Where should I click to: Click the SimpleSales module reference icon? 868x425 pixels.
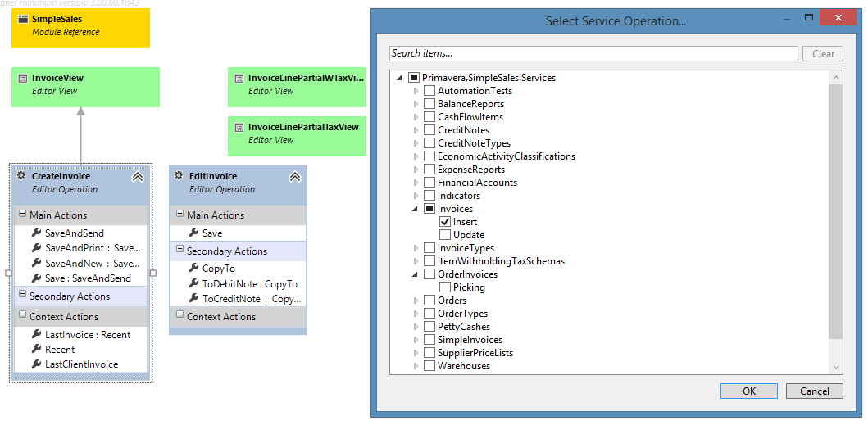tap(23, 20)
